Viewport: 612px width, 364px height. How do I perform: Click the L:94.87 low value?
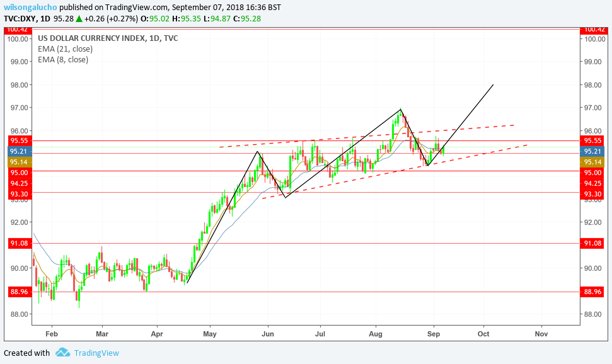pos(216,19)
